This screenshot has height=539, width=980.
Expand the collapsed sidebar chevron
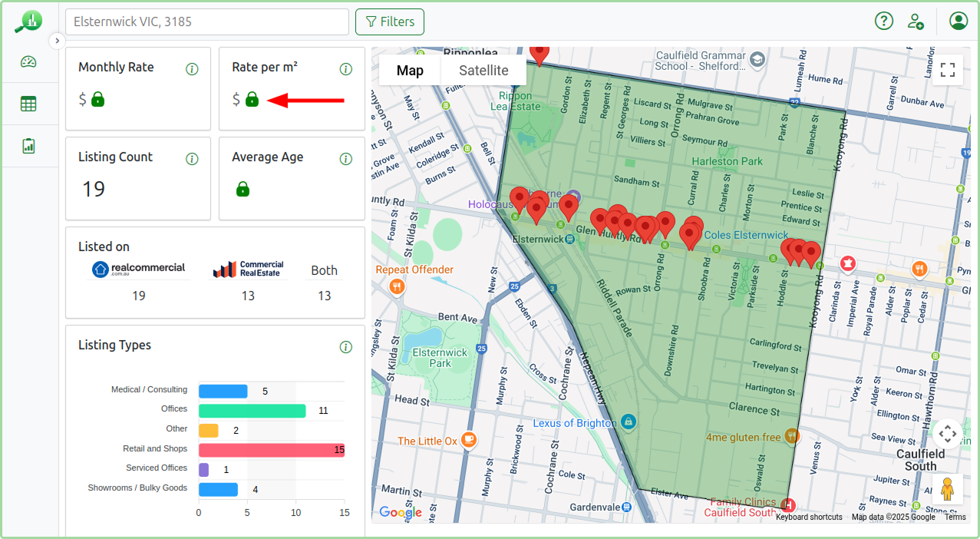[57, 40]
